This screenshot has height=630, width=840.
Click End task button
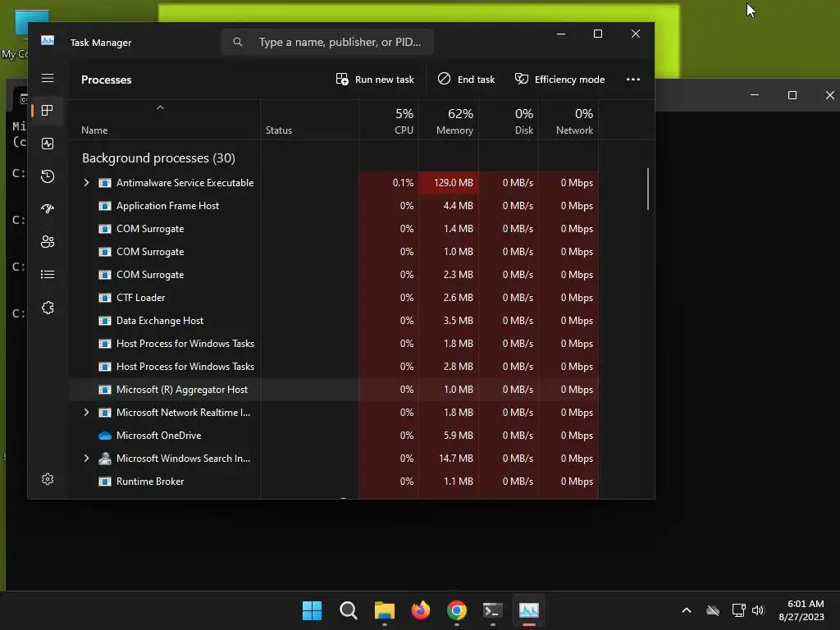(467, 80)
